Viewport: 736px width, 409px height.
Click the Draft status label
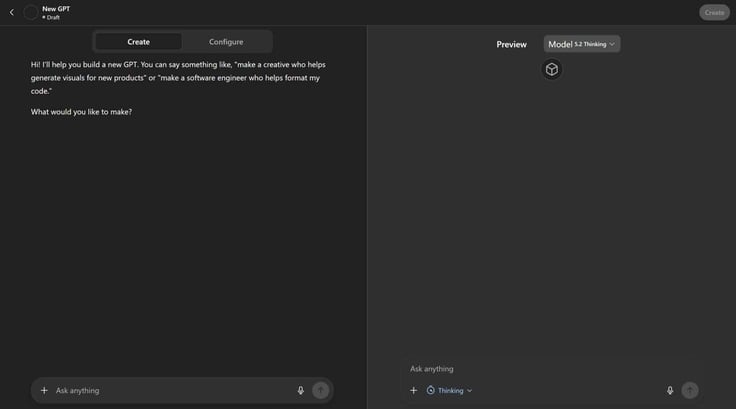pos(51,17)
